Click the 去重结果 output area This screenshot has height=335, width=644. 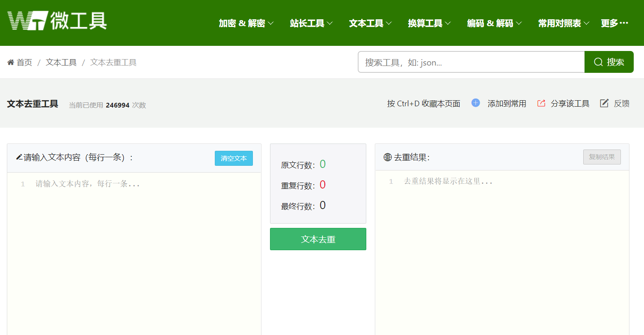pos(502,253)
